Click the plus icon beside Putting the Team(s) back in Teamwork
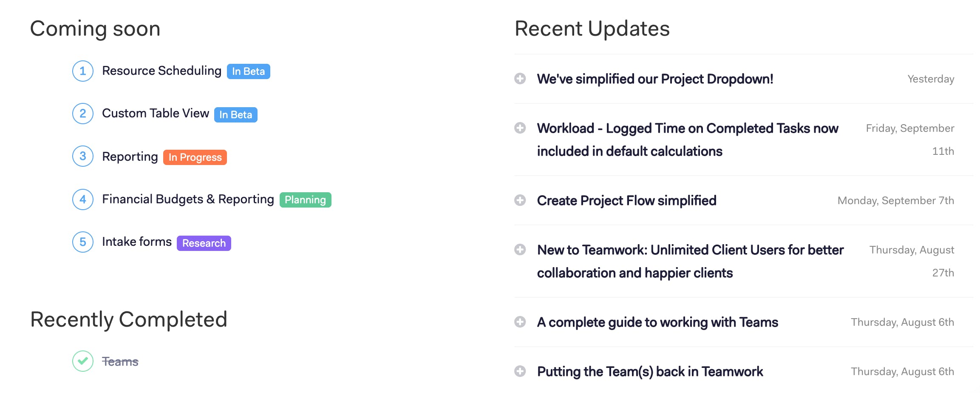Image resolution: width=980 pixels, height=393 pixels. tap(521, 371)
